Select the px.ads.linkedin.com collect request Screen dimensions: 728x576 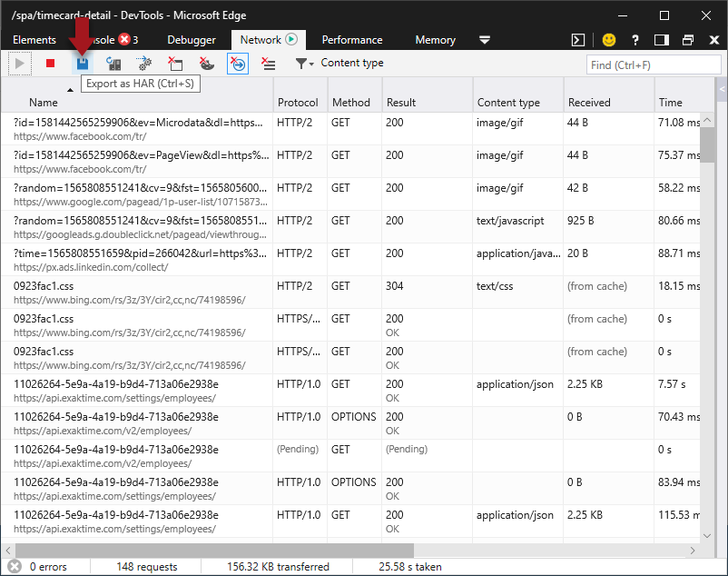350,260
